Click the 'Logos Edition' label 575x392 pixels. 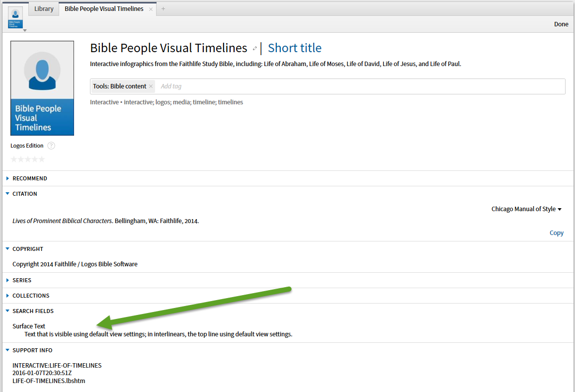pyautogui.click(x=27, y=146)
